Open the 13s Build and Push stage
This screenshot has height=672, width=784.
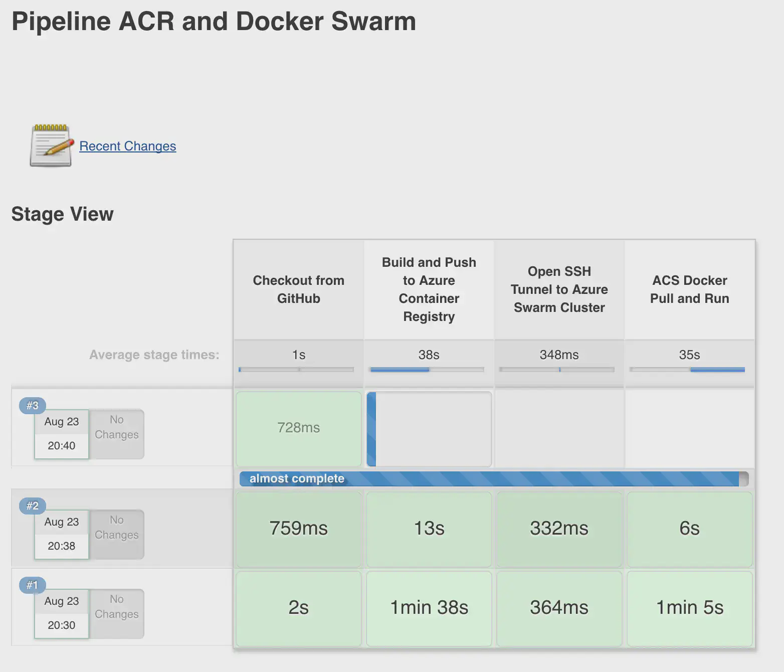(429, 529)
